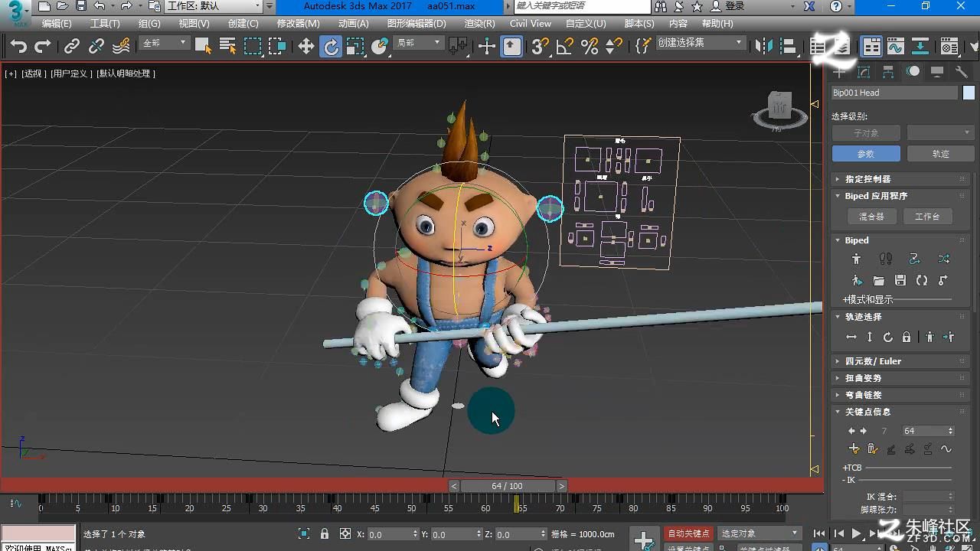Toggle the Spinner Snap button
980x551 pixels.
click(x=614, y=47)
